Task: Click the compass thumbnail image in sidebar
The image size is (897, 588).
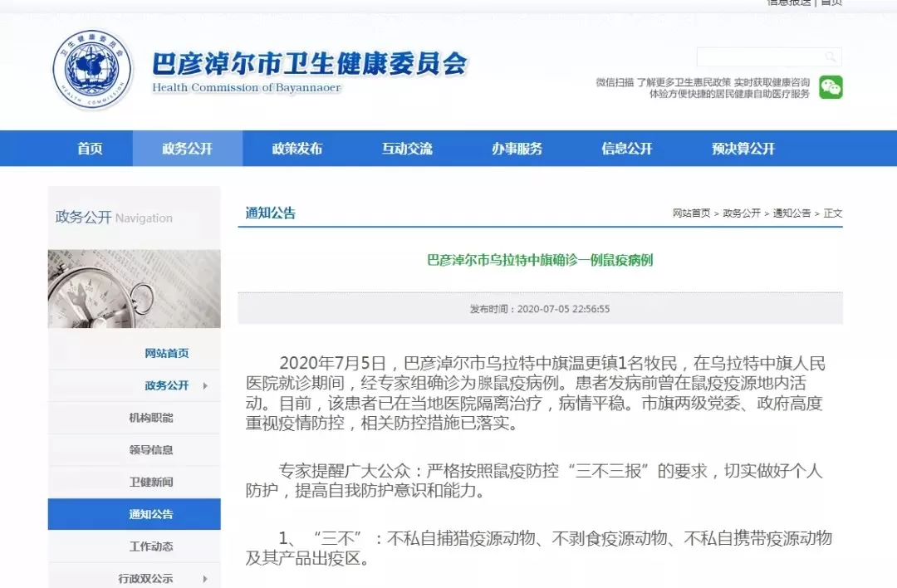Action: [x=135, y=289]
